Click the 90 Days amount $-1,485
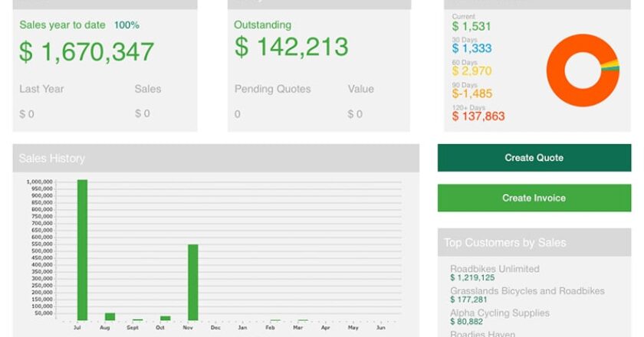The image size is (644, 337). tap(472, 93)
